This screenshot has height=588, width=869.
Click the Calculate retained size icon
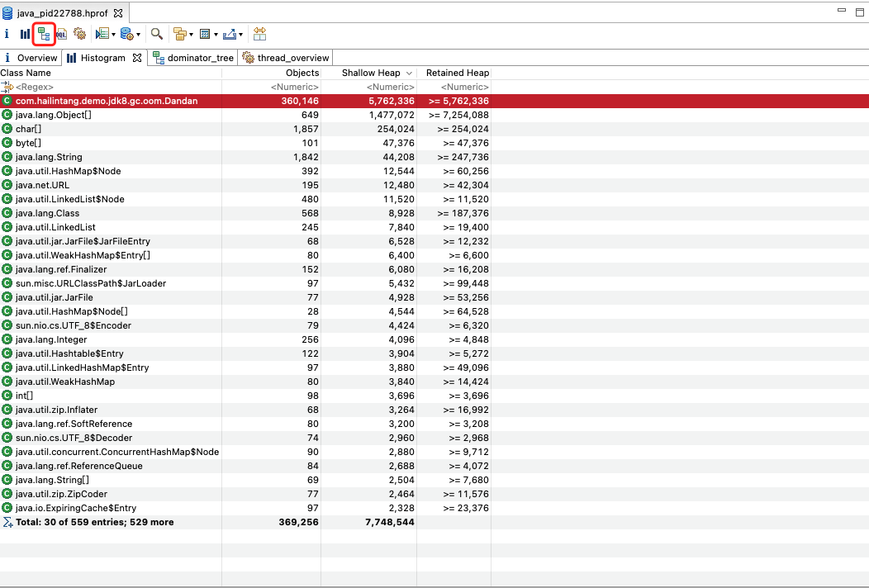click(x=205, y=35)
